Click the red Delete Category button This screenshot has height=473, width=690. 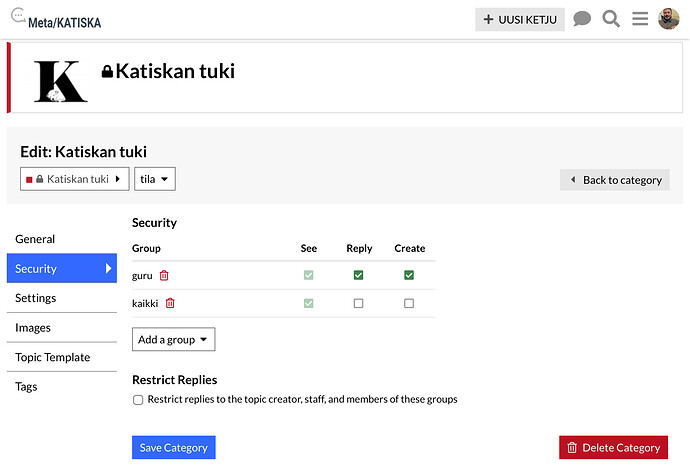click(613, 447)
